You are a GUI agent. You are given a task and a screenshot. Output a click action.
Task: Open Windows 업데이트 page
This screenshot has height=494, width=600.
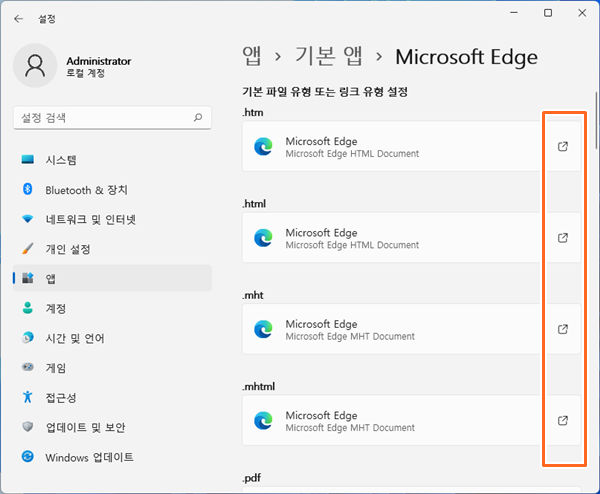click(x=112, y=457)
